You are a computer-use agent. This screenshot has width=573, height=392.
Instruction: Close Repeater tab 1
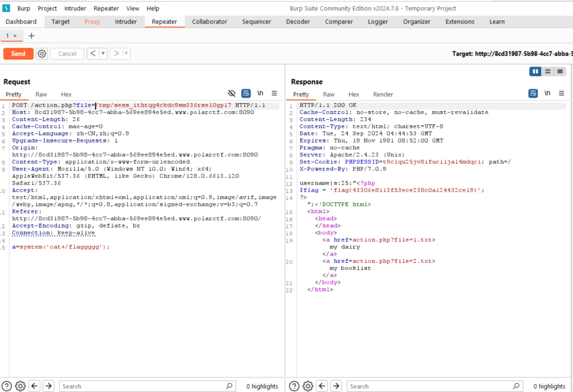pos(15,36)
